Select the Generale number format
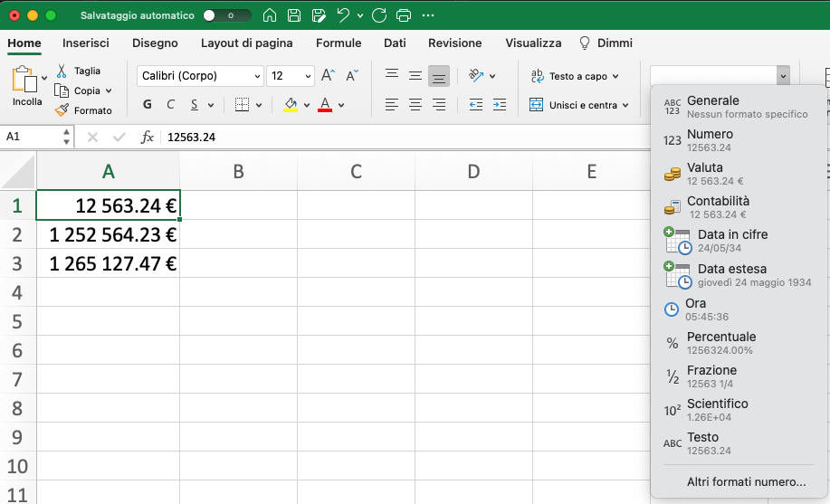 point(739,107)
